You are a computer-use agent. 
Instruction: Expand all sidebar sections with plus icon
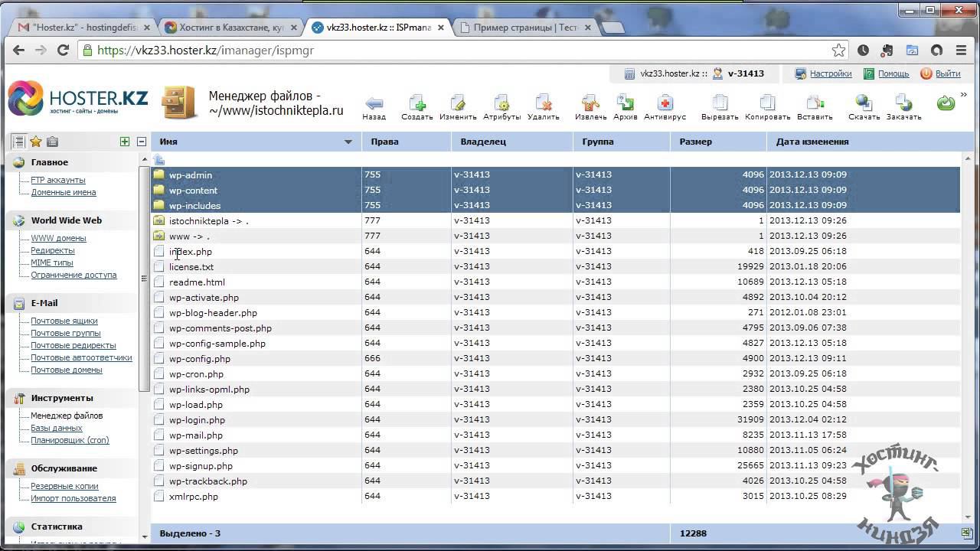point(125,142)
